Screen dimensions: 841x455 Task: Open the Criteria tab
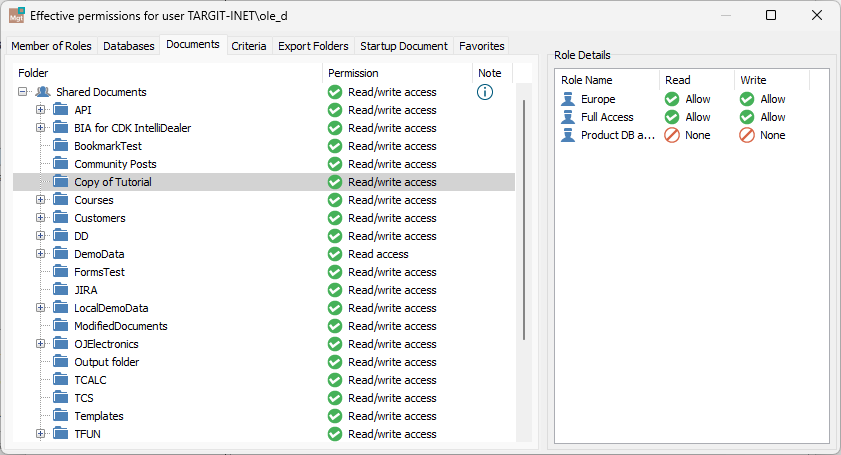[x=249, y=46]
